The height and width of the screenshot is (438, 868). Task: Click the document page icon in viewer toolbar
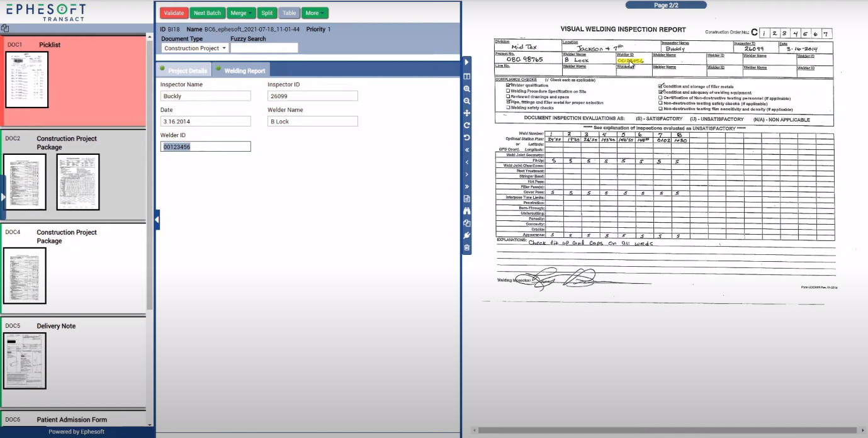pyautogui.click(x=466, y=199)
